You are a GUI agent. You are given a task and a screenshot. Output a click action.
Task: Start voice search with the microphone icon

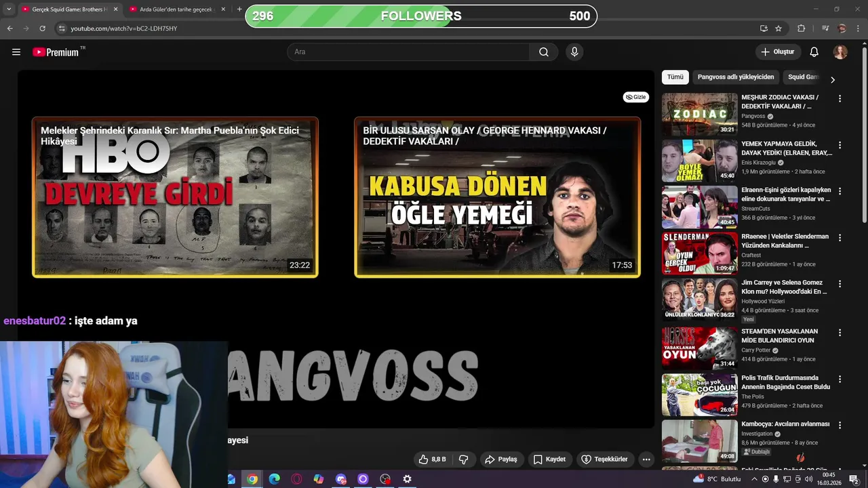click(574, 52)
